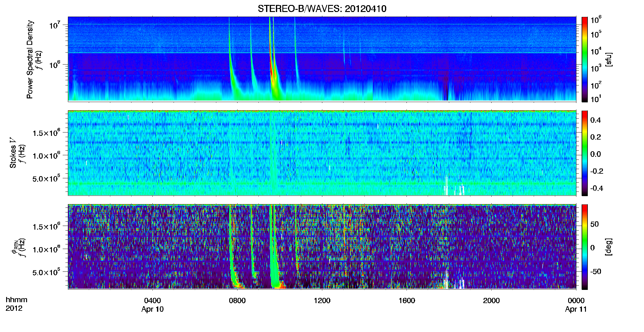Click the 5.0×10^5 tick in bottom panel
The width and height of the screenshot is (644, 332).
click(47, 272)
